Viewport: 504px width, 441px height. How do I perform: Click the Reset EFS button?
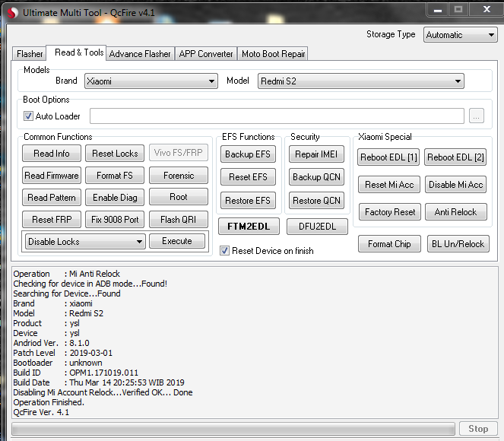point(248,177)
